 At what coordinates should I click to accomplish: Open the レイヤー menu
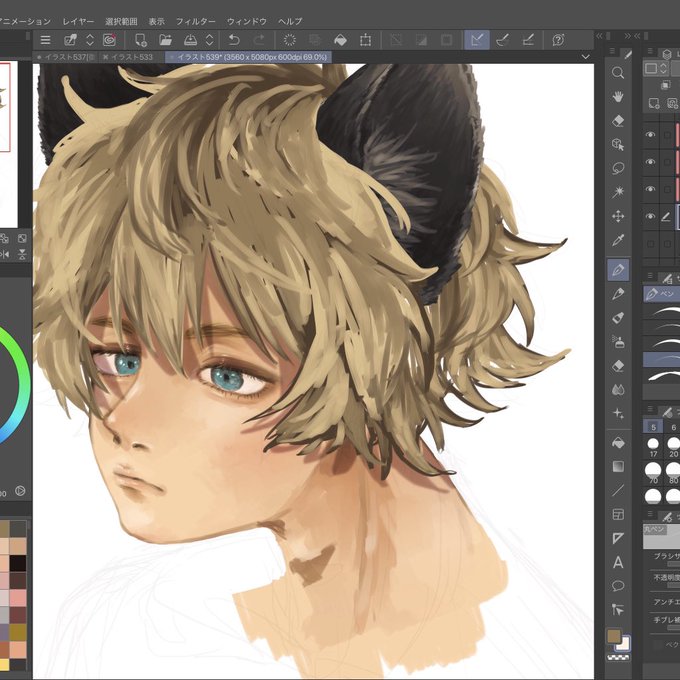78,21
